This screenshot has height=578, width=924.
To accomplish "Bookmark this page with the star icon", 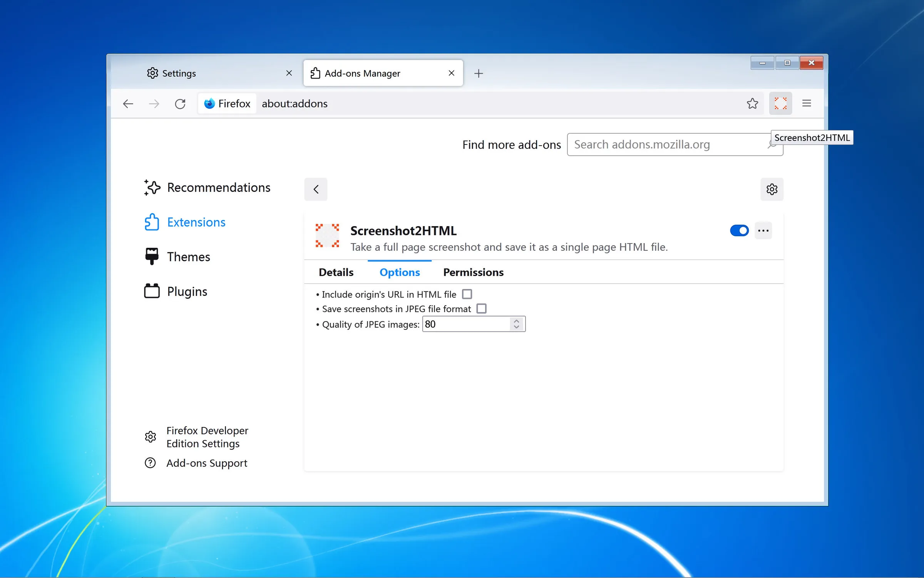I will (x=752, y=103).
